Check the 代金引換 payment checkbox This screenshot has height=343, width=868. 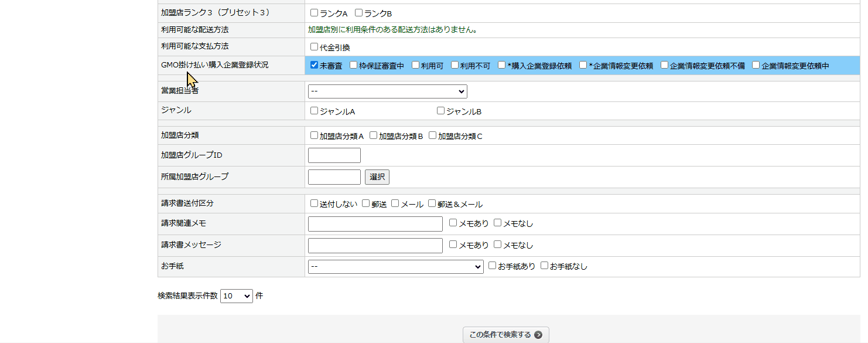point(315,47)
